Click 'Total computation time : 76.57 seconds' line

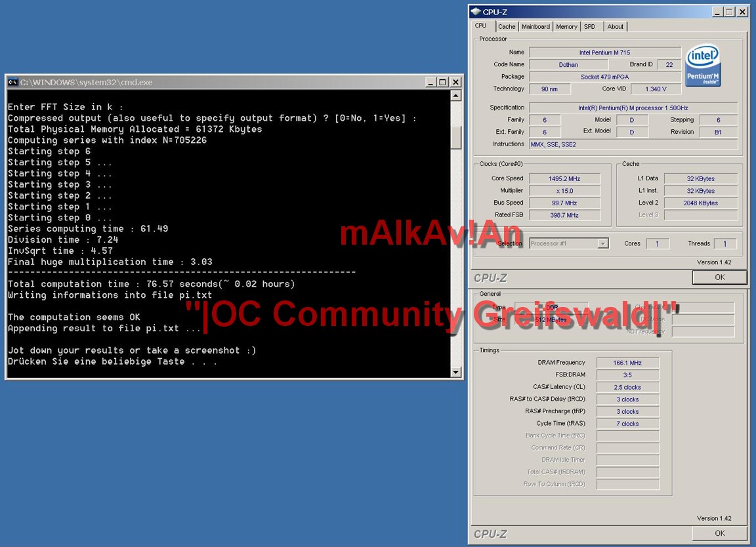click(151, 284)
